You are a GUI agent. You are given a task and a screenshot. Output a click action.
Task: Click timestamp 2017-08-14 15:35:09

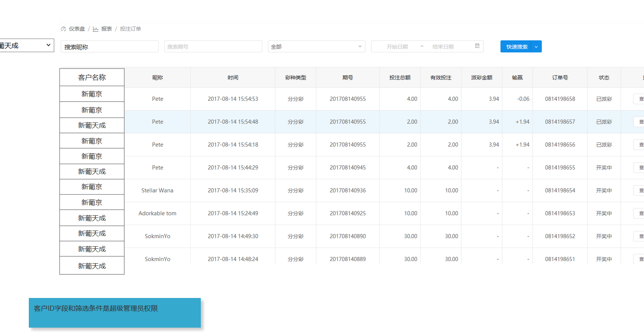point(233,190)
